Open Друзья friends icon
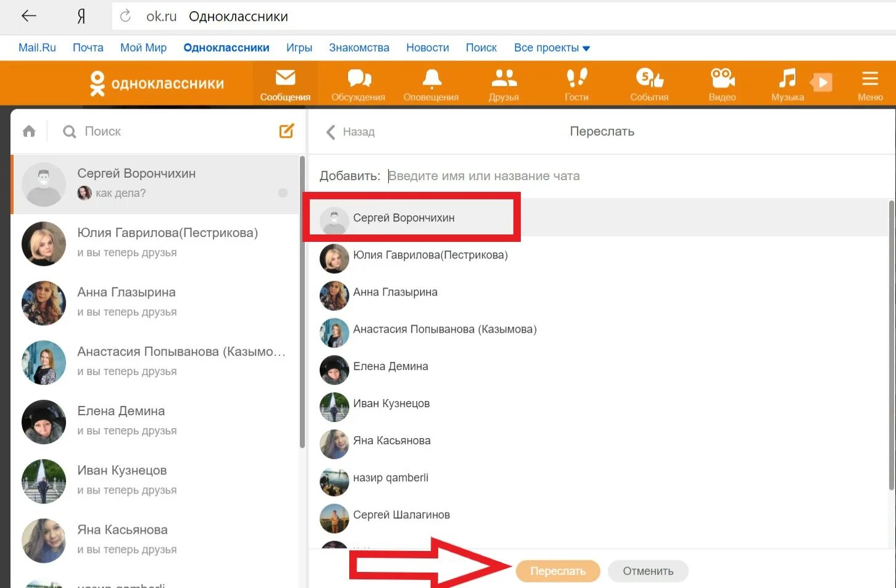The image size is (896, 588). coord(504,84)
